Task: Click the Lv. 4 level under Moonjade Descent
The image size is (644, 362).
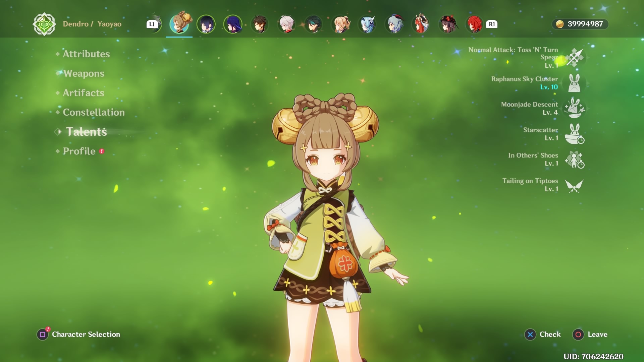Action: point(550,112)
